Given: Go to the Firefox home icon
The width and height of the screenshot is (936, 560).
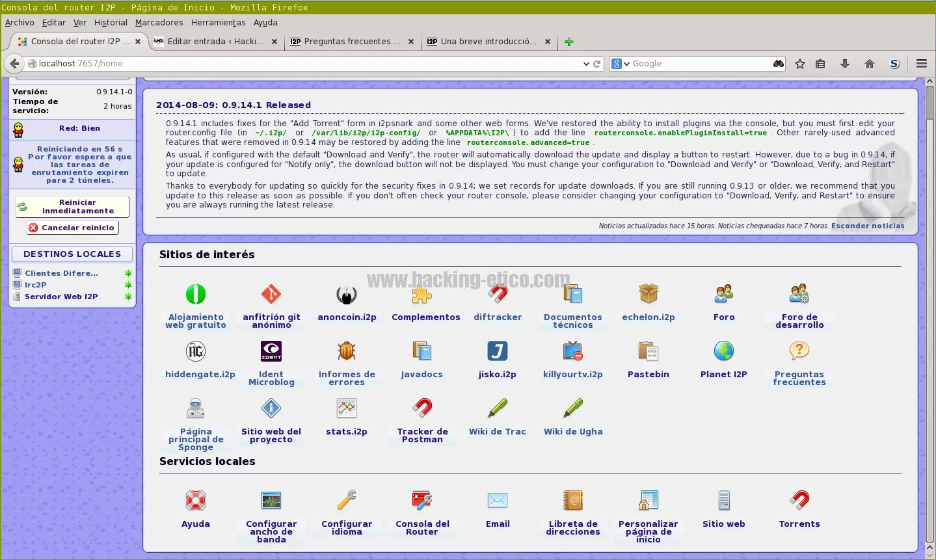Looking at the screenshot, I should coord(870,64).
